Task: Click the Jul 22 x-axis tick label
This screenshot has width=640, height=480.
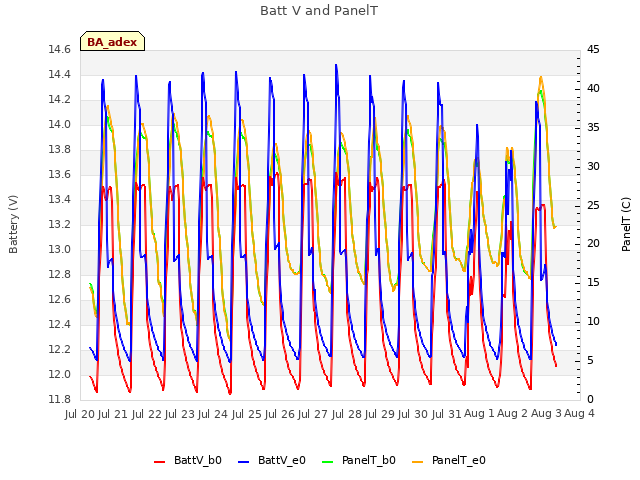Action: (147, 414)
